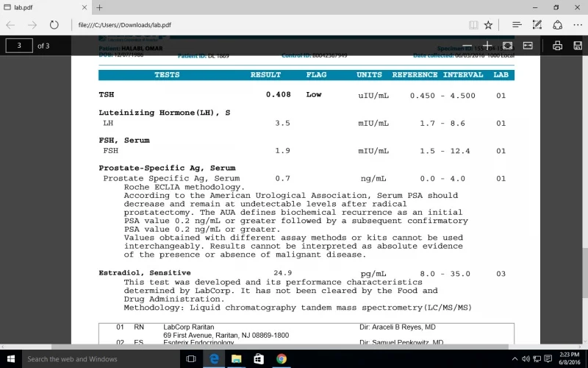588x368 pixels.
Task: Click Dir: Araceli B Reyes, MD
Action: tap(398, 327)
